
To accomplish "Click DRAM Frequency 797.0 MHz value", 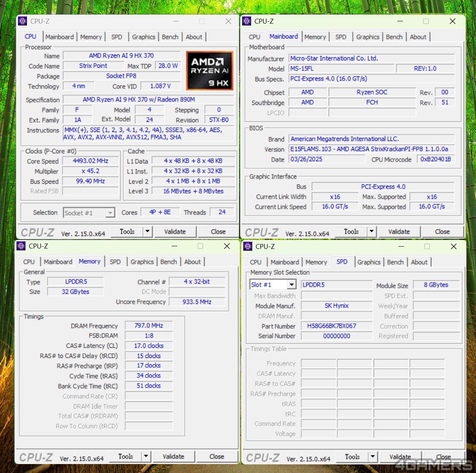I will 149,326.
